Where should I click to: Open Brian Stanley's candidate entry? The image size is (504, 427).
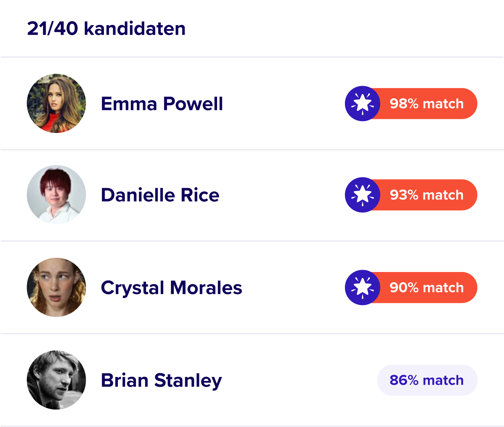pyautogui.click(x=161, y=381)
